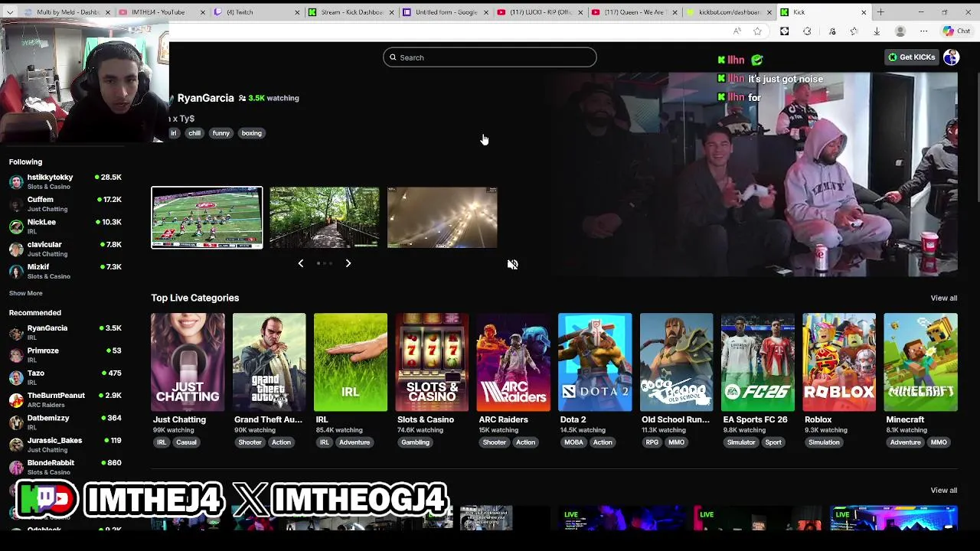Open Datbemizzy's avatar in Recommended
The width and height of the screenshot is (980, 551).
point(16,422)
